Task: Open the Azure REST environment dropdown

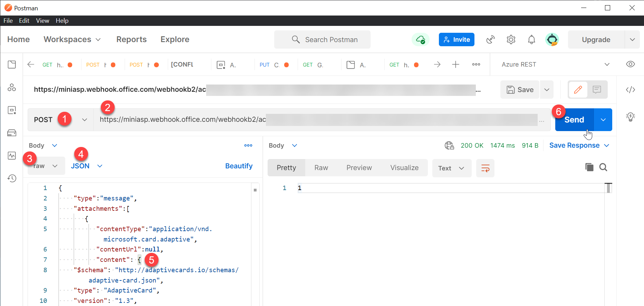Action: tap(556, 65)
